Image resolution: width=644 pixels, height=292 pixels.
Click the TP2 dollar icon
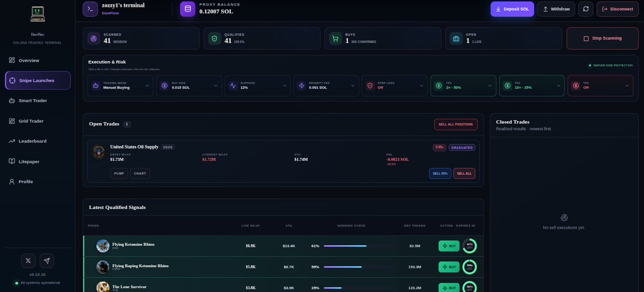coord(507,85)
